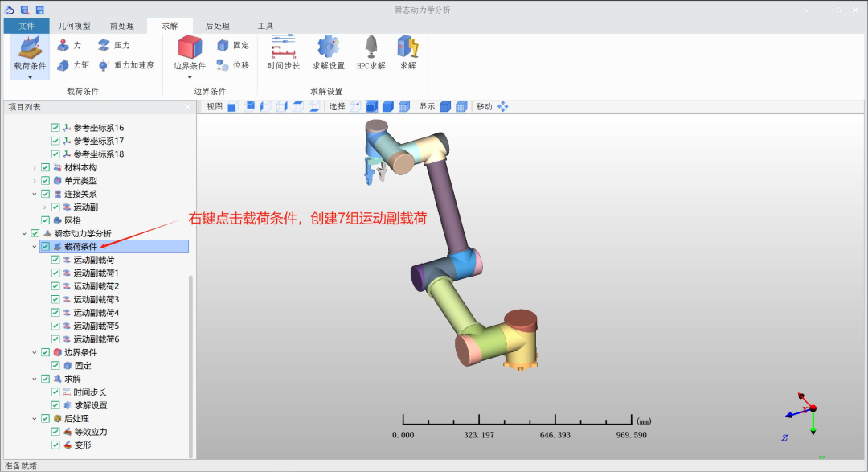Select top view cube icon
The width and height of the screenshot is (868, 472).
[x=298, y=106]
